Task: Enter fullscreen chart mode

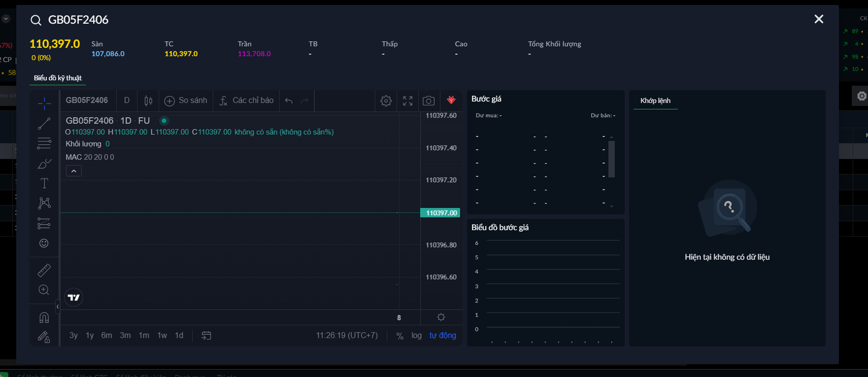Action: (x=407, y=101)
